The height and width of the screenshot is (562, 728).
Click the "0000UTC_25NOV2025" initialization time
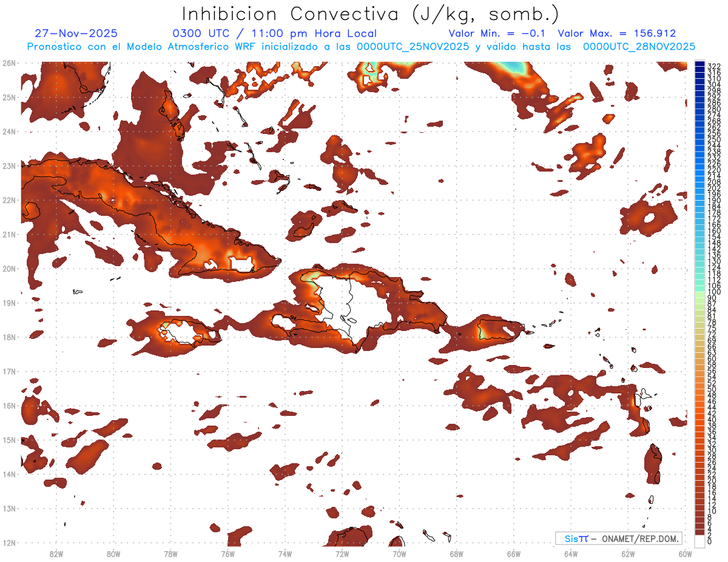point(413,46)
